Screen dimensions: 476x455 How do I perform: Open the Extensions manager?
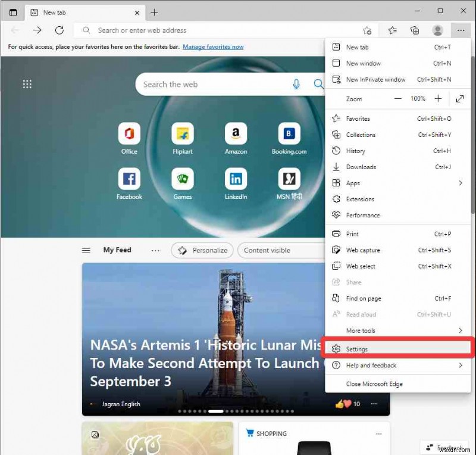click(x=362, y=199)
